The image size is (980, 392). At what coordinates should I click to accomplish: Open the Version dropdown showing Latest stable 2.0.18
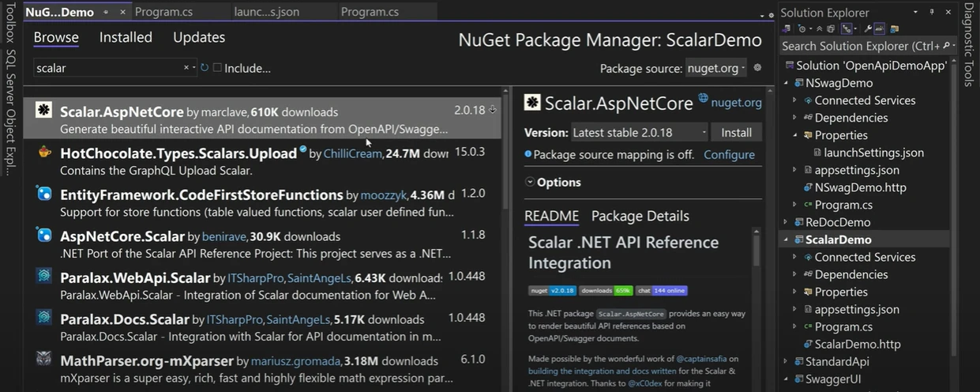coord(640,133)
